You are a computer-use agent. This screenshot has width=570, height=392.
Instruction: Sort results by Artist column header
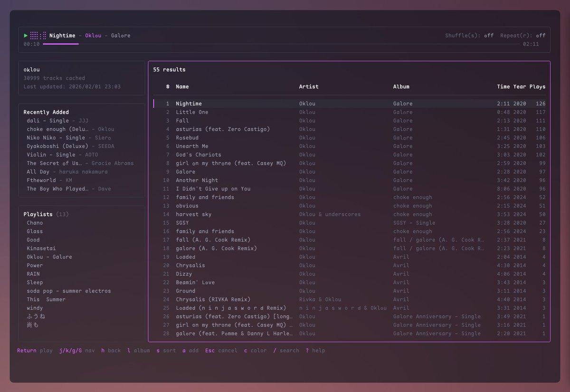pos(309,86)
